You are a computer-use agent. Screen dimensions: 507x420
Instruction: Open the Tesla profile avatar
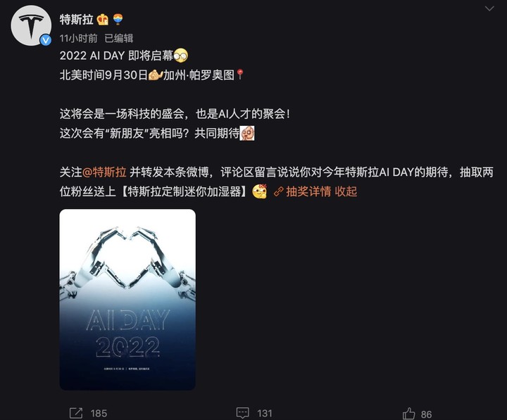point(31,25)
